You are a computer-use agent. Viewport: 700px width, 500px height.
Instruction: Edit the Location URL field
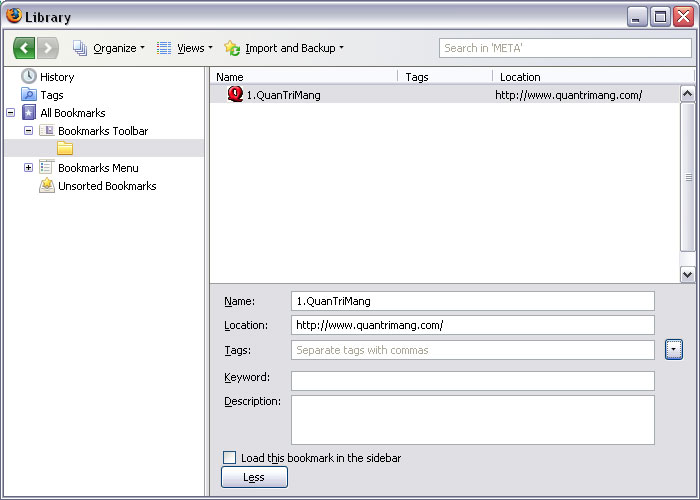pyautogui.click(x=473, y=325)
